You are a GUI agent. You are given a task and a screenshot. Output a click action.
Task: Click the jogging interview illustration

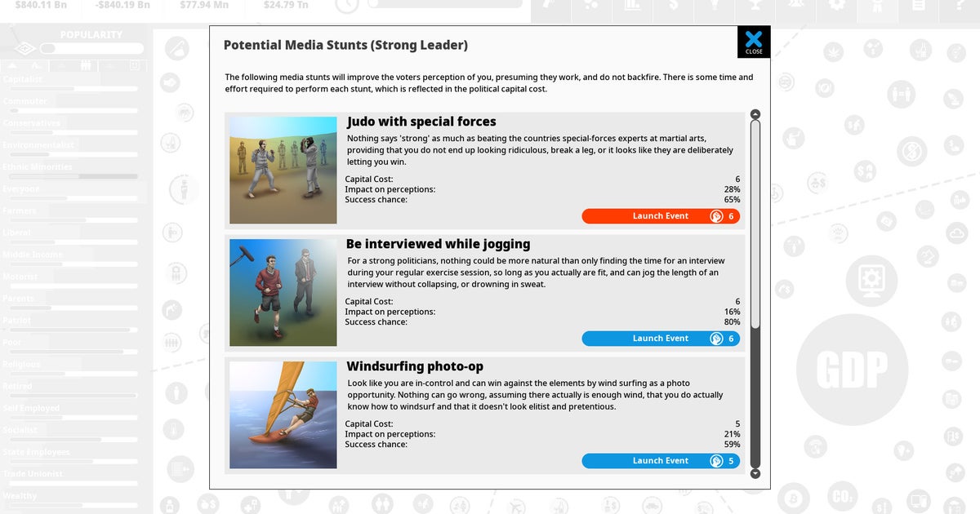(x=283, y=293)
